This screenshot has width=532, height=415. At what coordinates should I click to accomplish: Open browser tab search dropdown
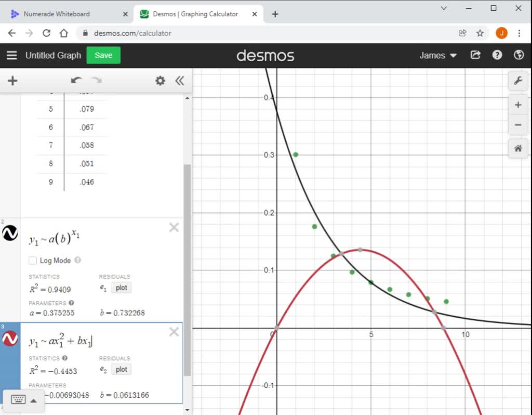(x=444, y=8)
